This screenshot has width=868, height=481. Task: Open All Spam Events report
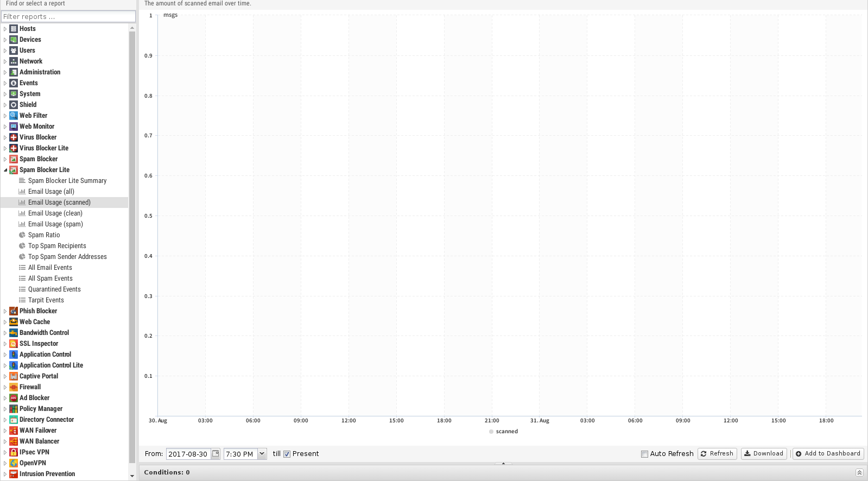50,279
